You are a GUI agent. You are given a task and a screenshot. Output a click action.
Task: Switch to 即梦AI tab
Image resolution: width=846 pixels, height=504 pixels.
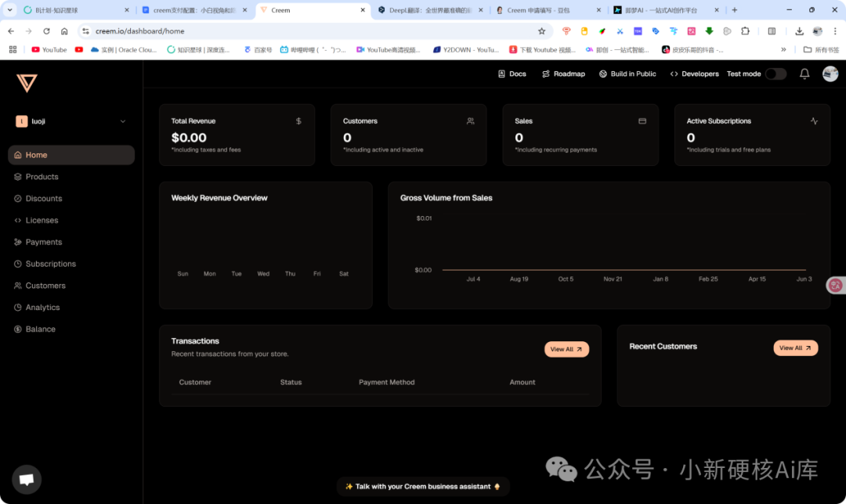tap(666, 10)
